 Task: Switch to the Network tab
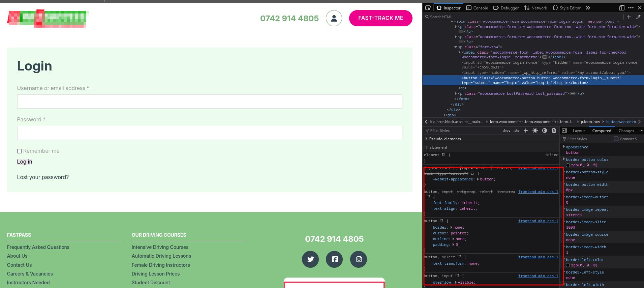point(535,8)
